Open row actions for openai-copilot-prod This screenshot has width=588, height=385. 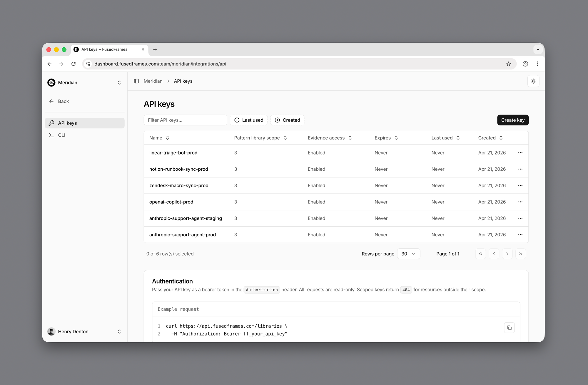(520, 202)
